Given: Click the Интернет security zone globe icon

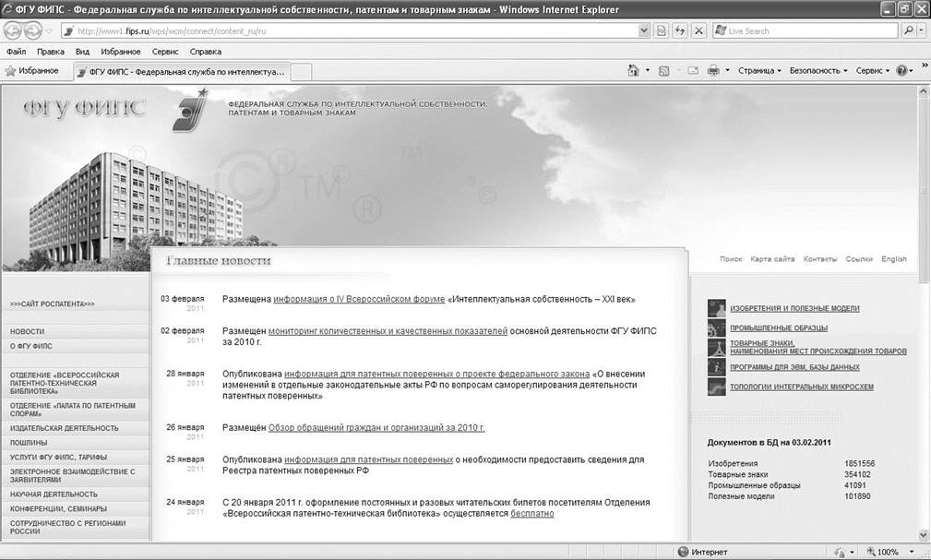Looking at the screenshot, I should (x=683, y=552).
